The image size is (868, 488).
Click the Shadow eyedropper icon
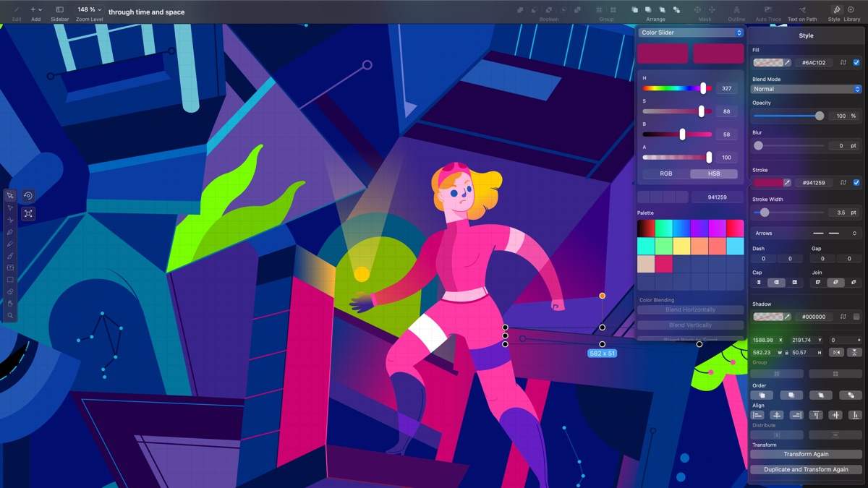(x=788, y=317)
